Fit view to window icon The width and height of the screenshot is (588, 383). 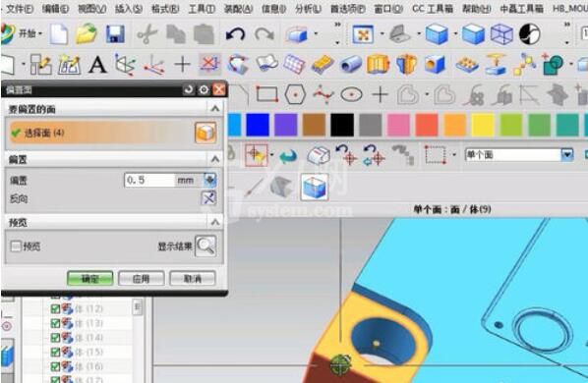[x=363, y=34]
